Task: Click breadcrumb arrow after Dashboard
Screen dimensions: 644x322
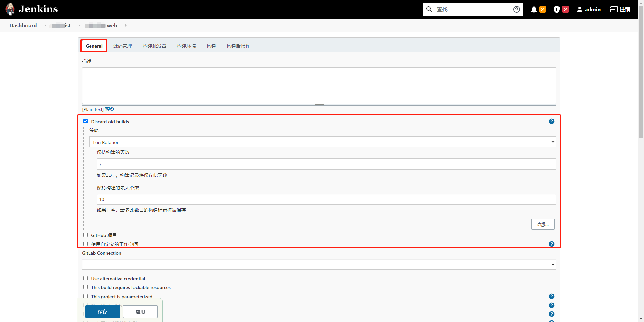Action: point(45,25)
